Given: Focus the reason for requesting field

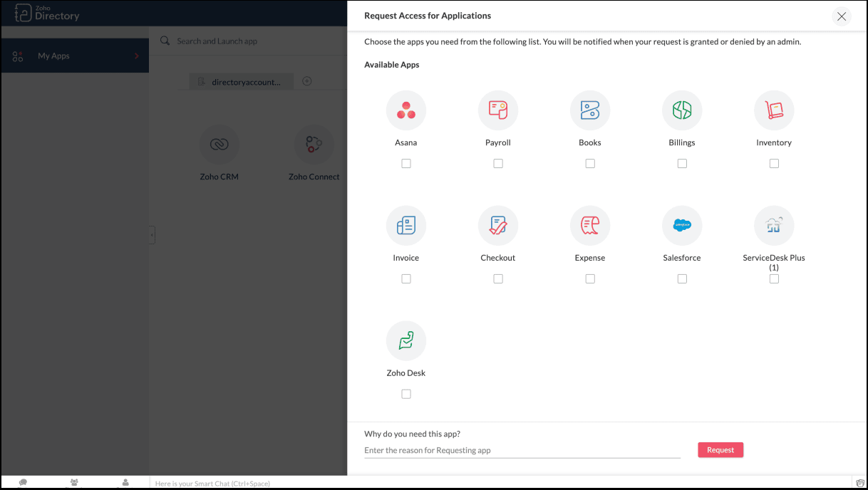Looking at the screenshot, I should [522, 450].
